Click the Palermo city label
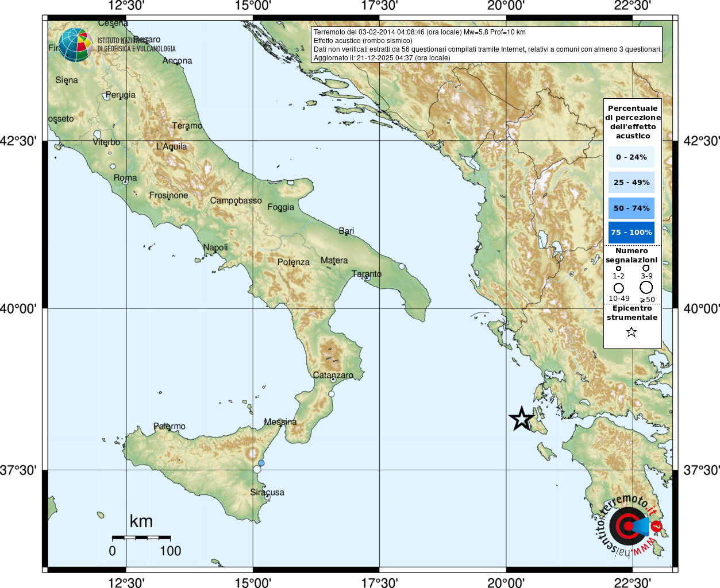 pyautogui.click(x=170, y=426)
